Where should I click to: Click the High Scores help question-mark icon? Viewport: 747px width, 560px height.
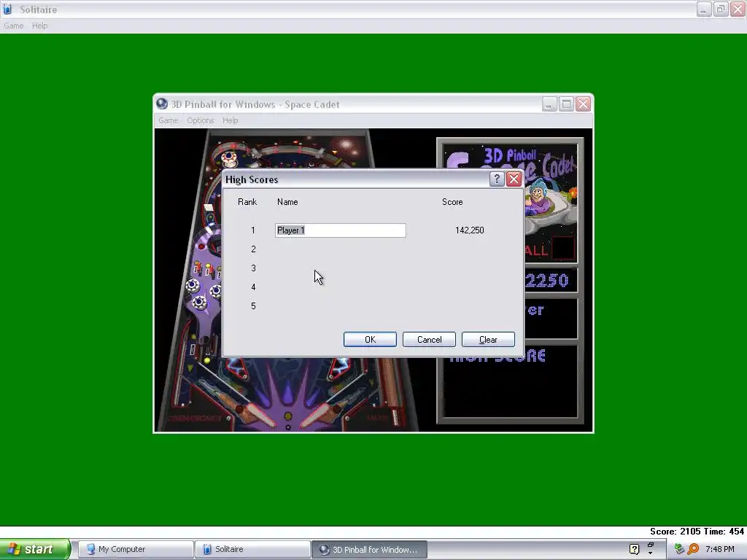pos(497,179)
